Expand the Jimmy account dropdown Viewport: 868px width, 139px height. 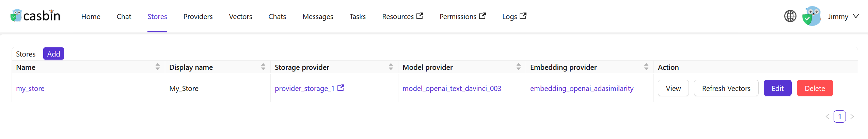(856, 16)
